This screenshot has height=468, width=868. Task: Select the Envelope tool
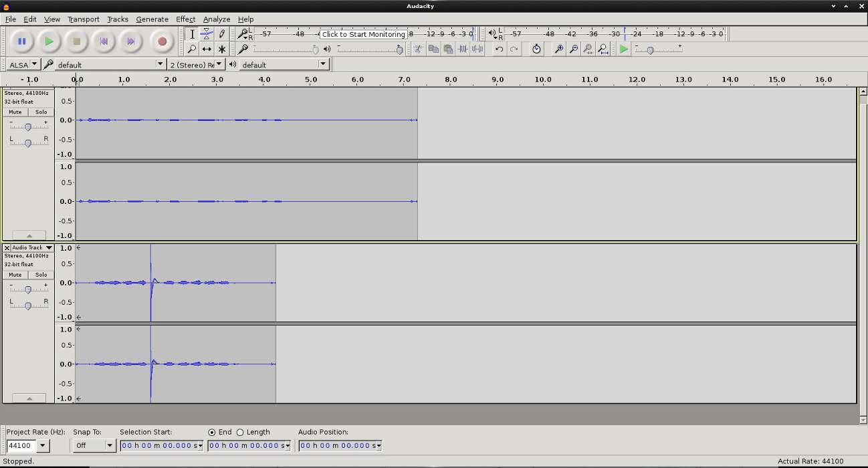click(x=207, y=33)
